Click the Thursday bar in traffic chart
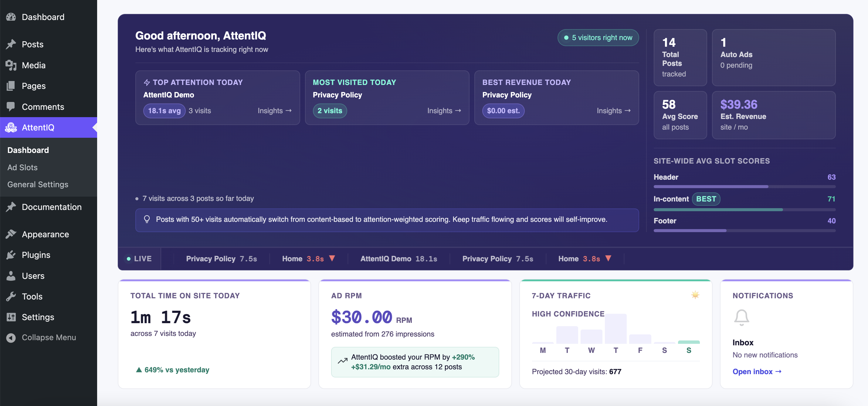868x406 pixels. (x=615, y=329)
